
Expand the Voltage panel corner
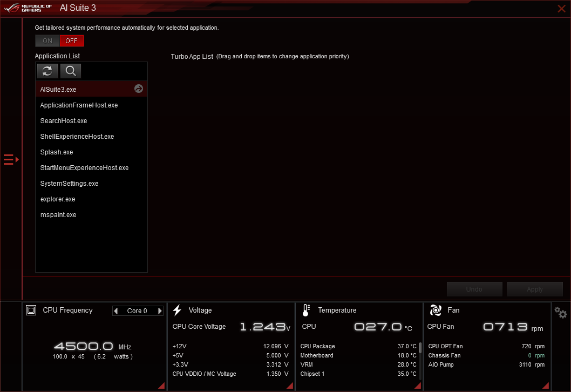click(290, 386)
